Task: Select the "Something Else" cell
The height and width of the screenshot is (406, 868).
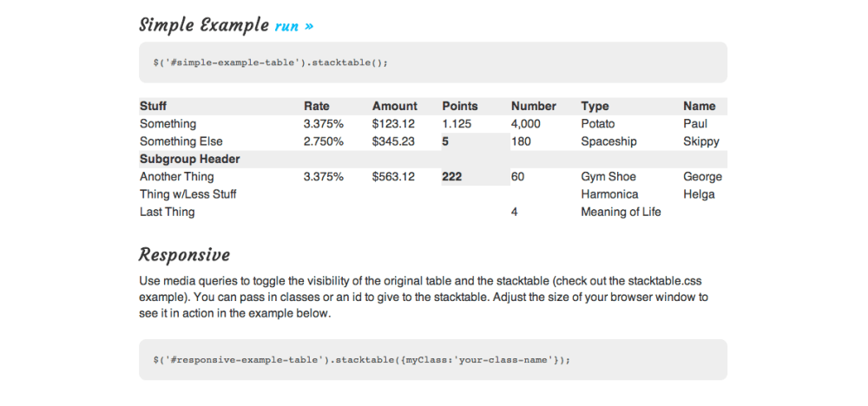Action: click(x=181, y=141)
